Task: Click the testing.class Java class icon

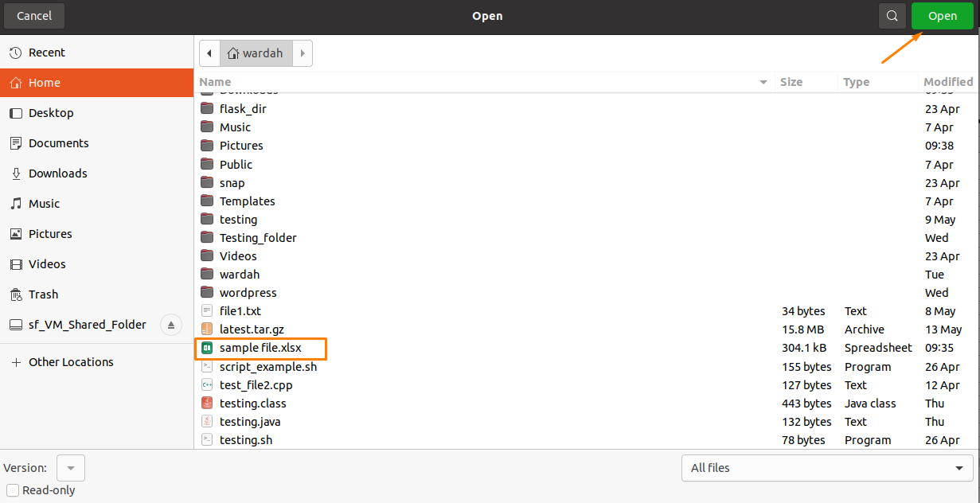Action: pyautogui.click(x=207, y=404)
